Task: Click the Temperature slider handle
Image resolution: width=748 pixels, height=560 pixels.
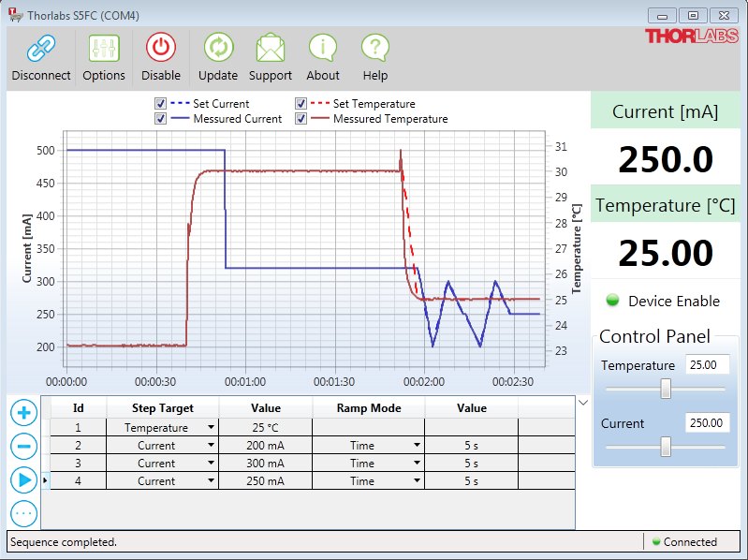Action: pos(666,389)
